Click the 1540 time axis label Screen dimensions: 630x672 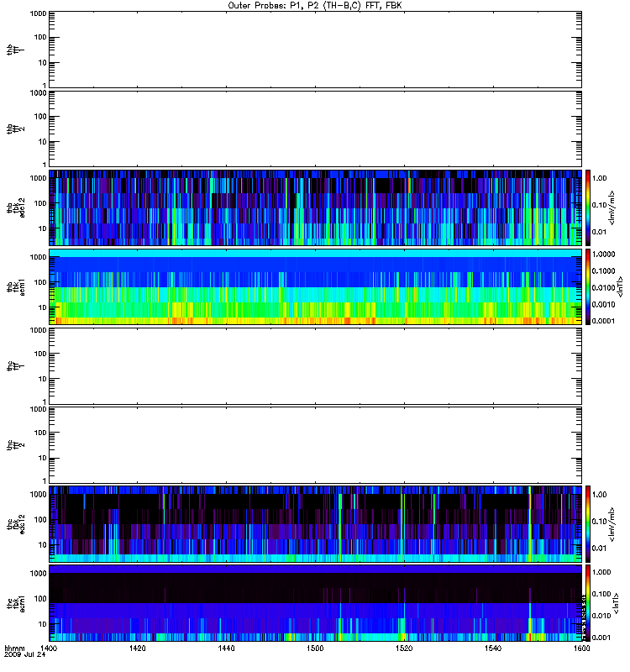coord(493,648)
